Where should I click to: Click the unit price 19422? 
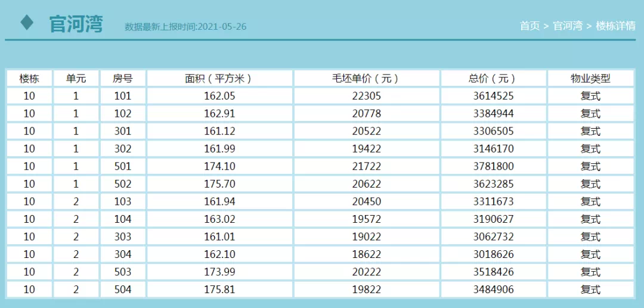click(x=367, y=148)
